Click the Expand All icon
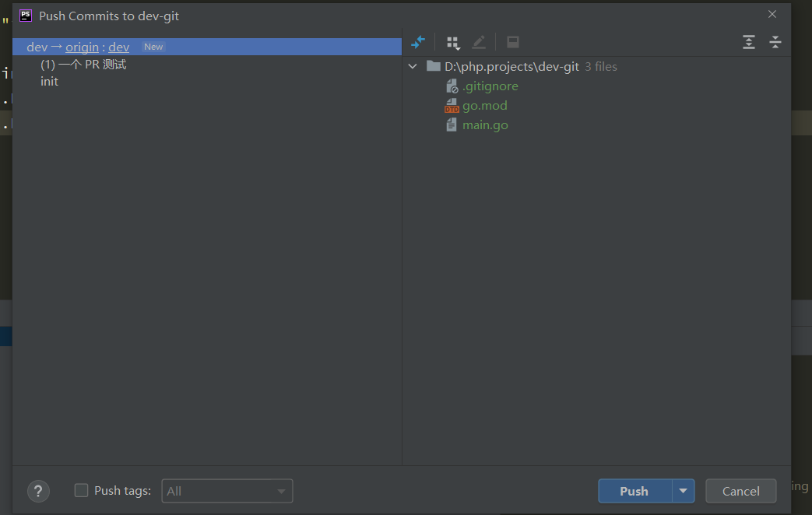Image resolution: width=812 pixels, height=515 pixels. 748,42
